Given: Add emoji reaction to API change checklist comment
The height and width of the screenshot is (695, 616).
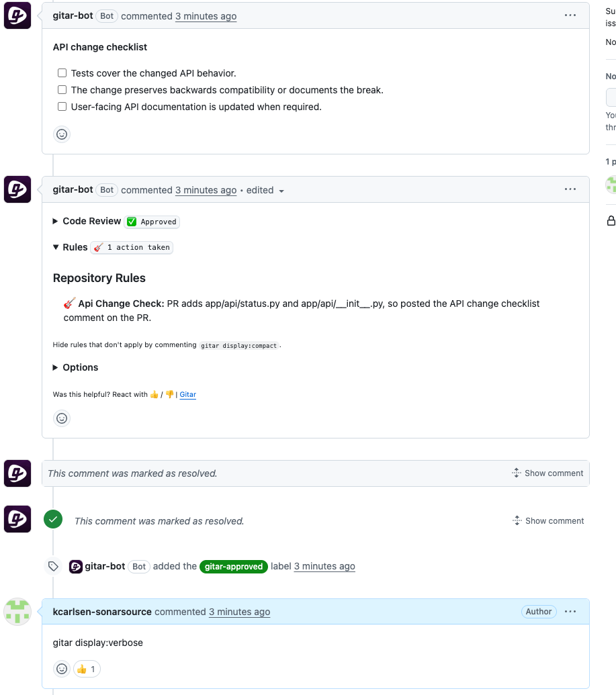Looking at the screenshot, I should (62, 134).
